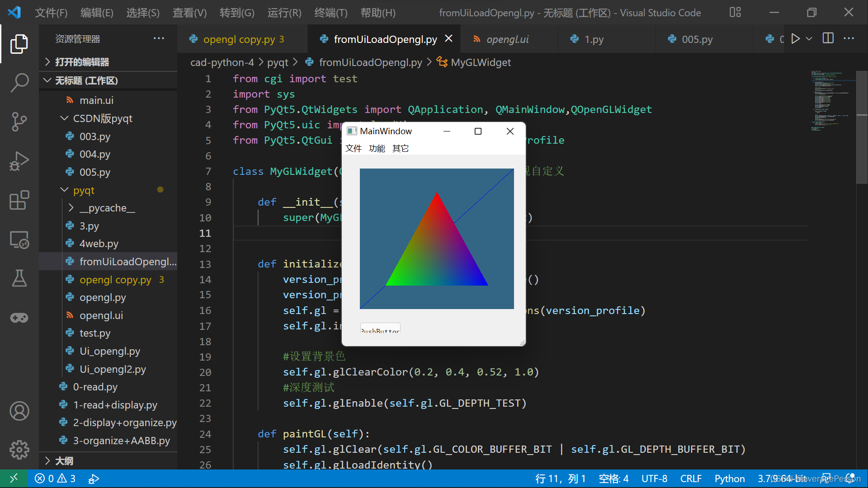Open the run button dropdown arrow
868x488 pixels.
(x=809, y=39)
